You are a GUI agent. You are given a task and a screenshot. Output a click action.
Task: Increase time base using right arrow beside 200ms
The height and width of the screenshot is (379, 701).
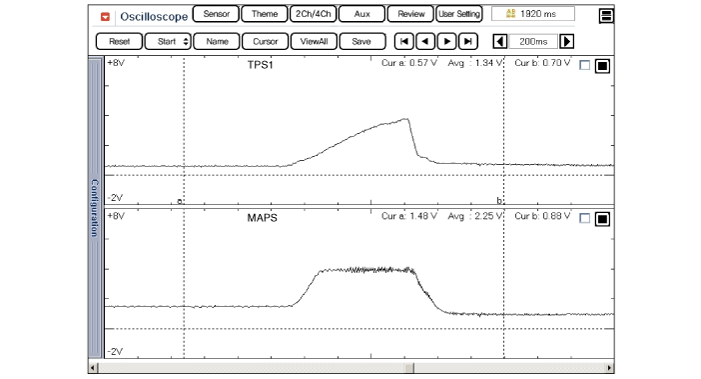566,42
